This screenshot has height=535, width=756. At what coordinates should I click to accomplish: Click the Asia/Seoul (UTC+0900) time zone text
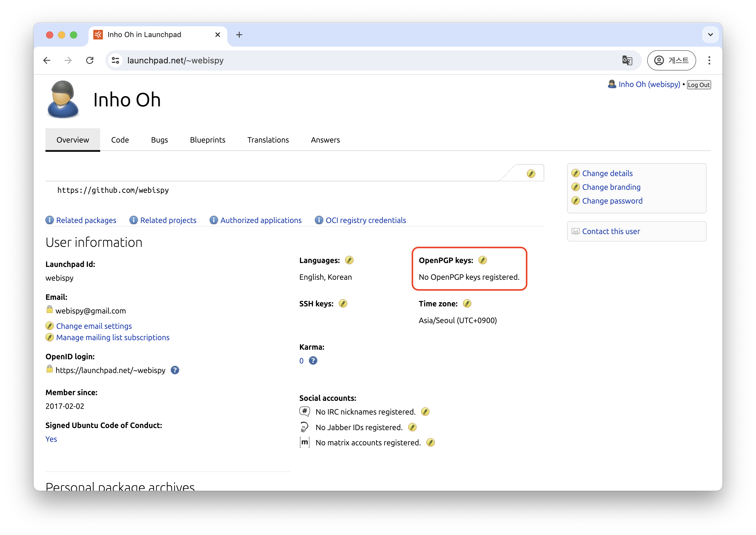[458, 320]
